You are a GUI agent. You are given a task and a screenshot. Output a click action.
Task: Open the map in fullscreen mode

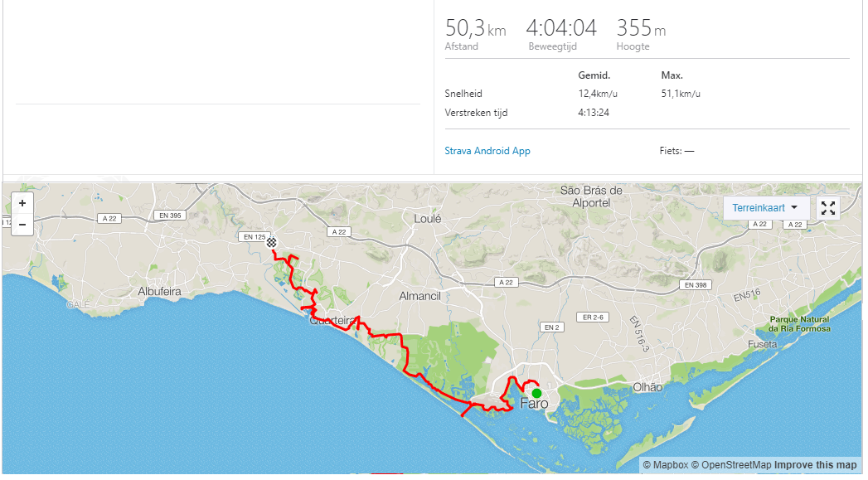828,208
